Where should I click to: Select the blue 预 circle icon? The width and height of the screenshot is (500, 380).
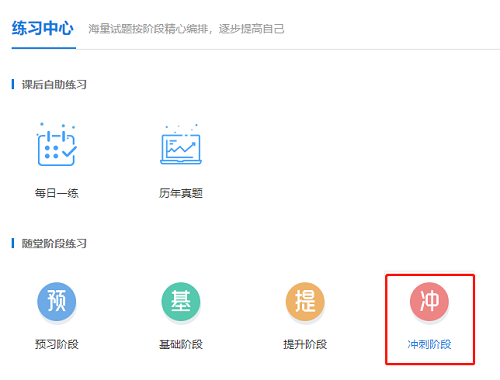click(57, 301)
